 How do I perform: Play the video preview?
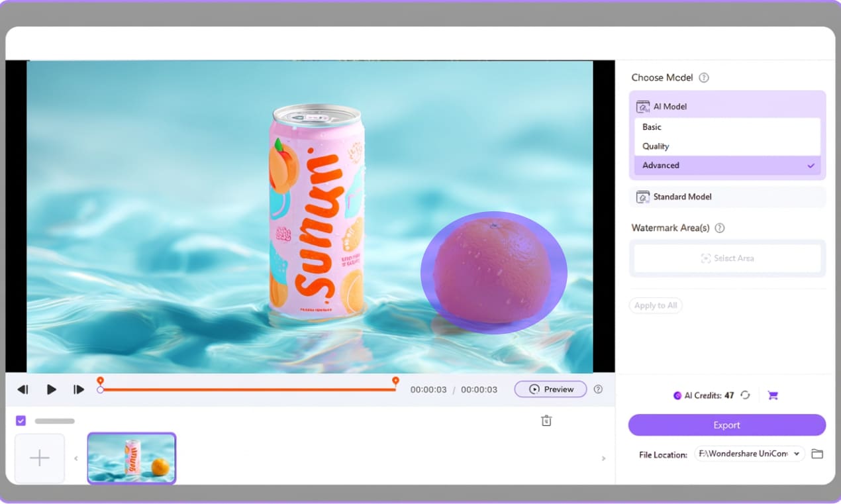51,389
